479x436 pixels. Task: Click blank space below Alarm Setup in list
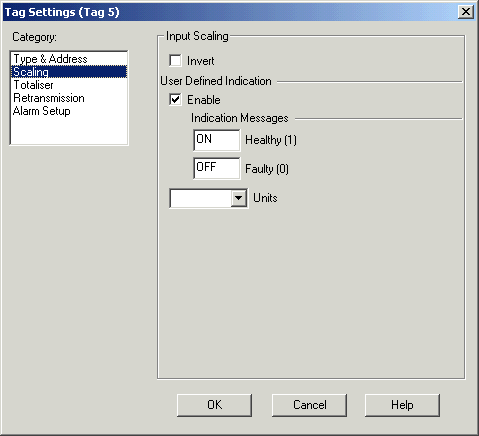[69, 131]
